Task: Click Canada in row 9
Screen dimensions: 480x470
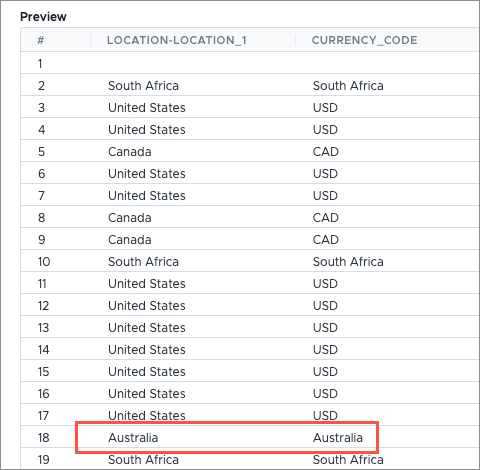Action: 130,240
